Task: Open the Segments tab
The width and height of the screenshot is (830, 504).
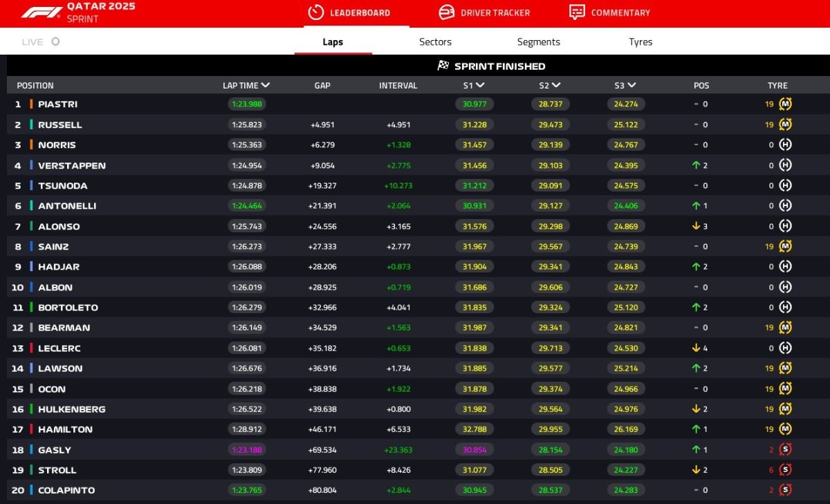Action: [538, 42]
